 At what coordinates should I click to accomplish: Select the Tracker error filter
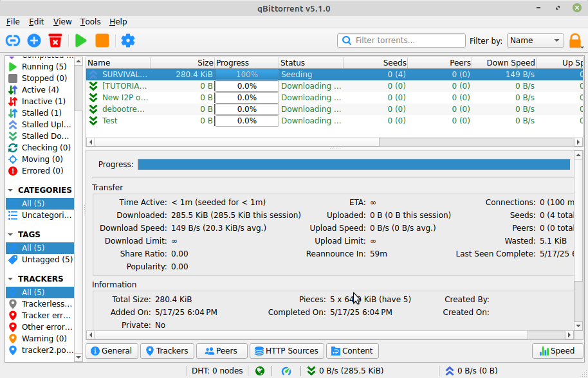pos(40,316)
